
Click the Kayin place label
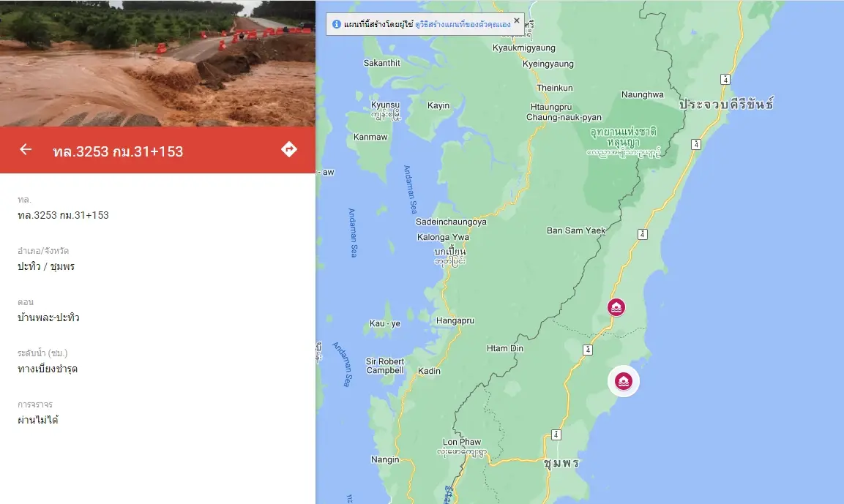click(x=438, y=105)
